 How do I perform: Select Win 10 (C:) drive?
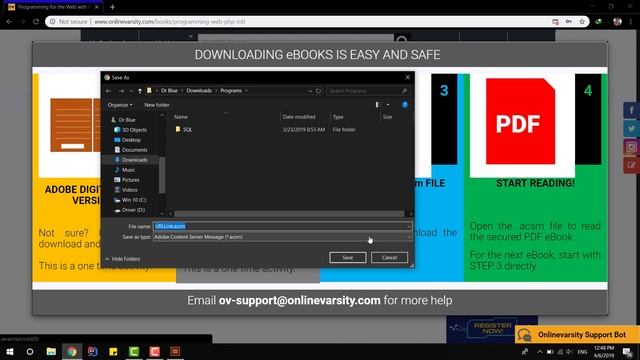(134, 200)
